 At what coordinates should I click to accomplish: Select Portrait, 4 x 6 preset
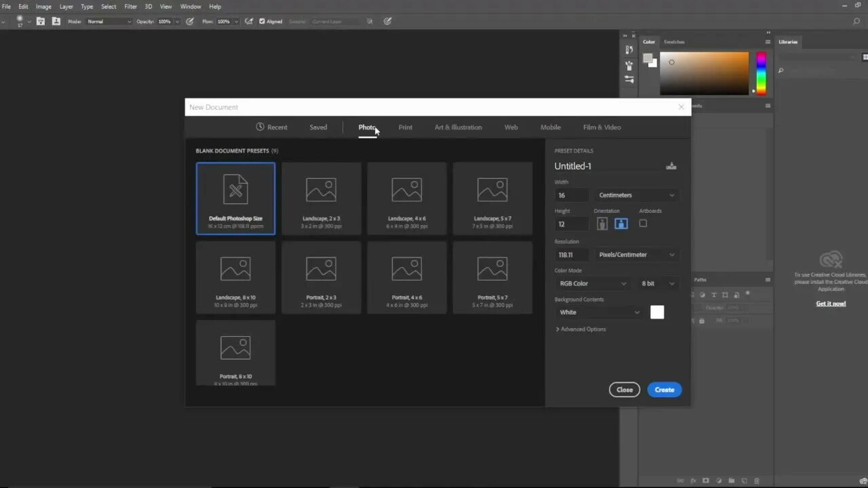click(407, 277)
